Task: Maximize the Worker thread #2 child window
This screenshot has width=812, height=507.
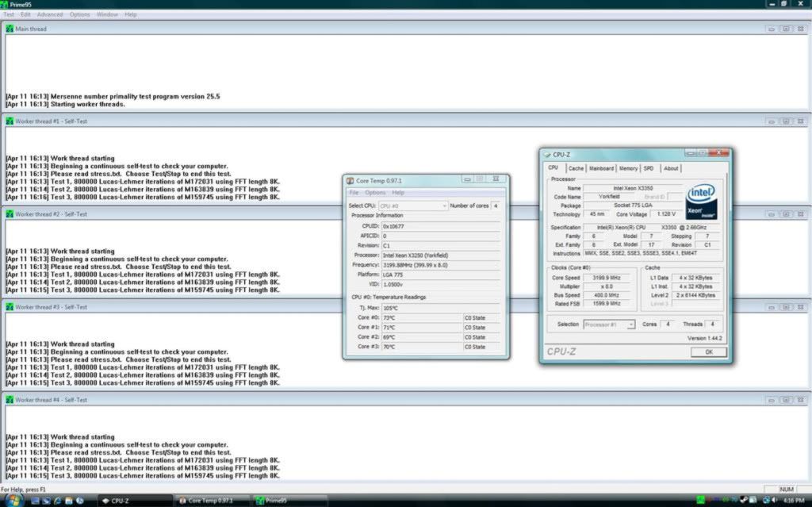Action: coord(786,214)
